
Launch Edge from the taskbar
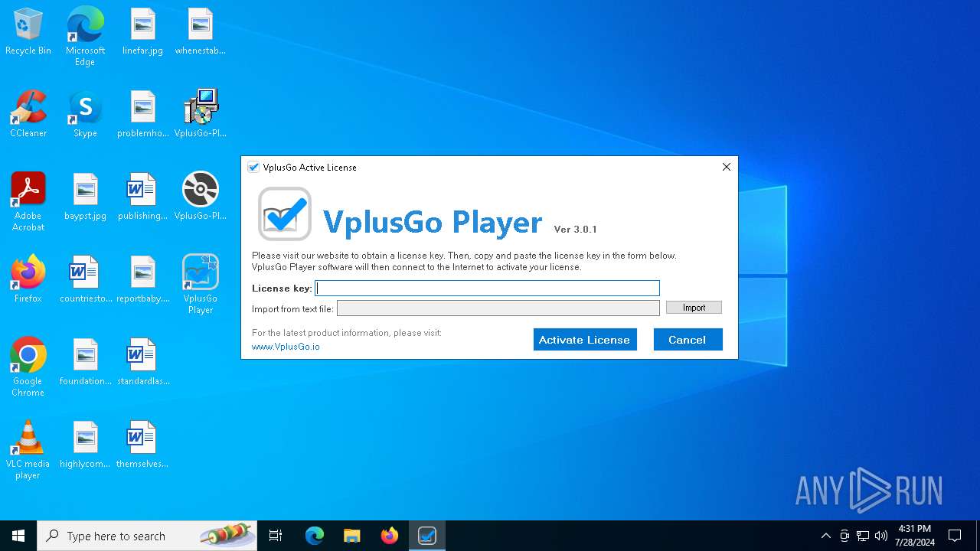[x=315, y=536]
